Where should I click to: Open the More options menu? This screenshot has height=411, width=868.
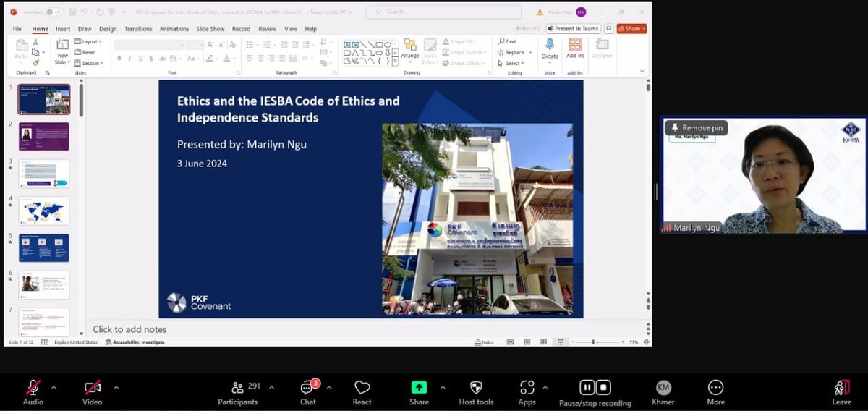point(715,393)
